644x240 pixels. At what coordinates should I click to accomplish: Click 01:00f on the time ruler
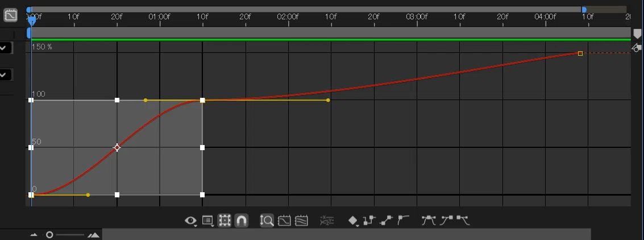pos(159,17)
